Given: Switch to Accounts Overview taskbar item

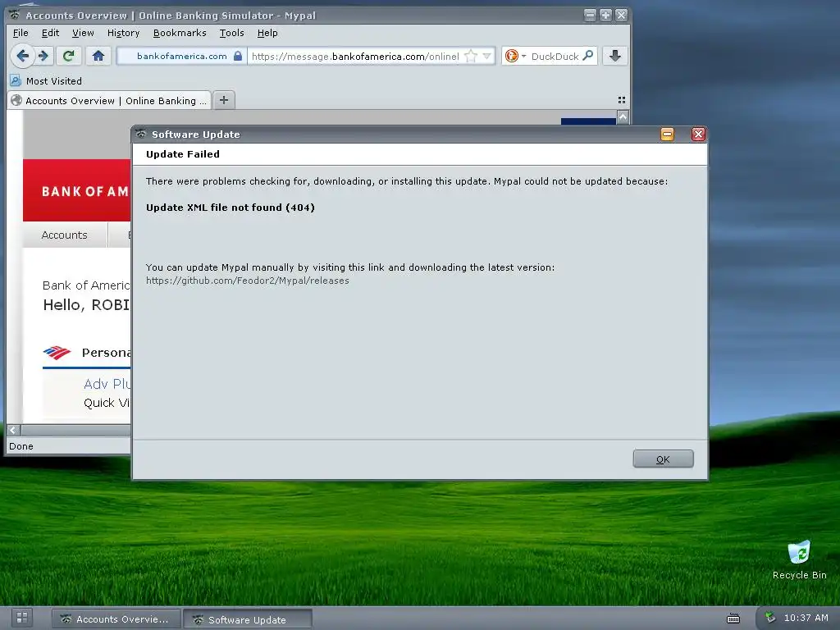Looking at the screenshot, I should pos(116,619).
